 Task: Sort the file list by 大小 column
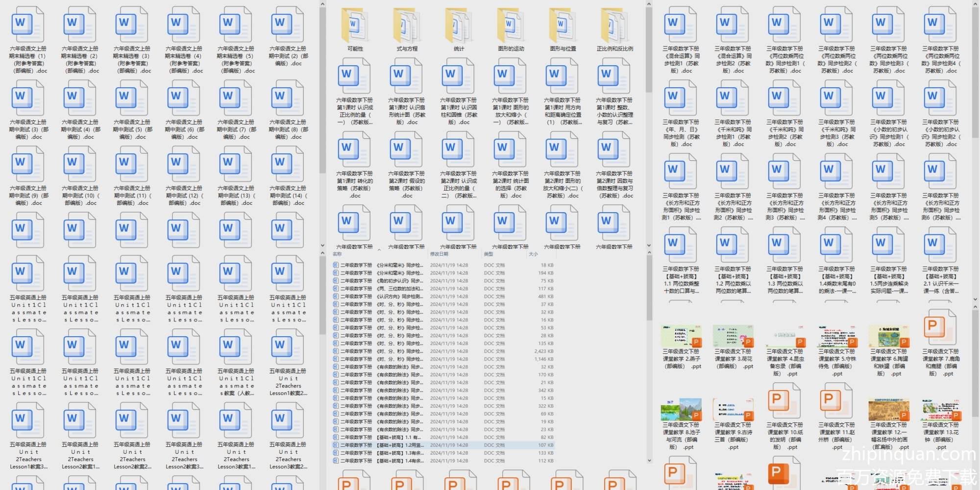(534, 254)
